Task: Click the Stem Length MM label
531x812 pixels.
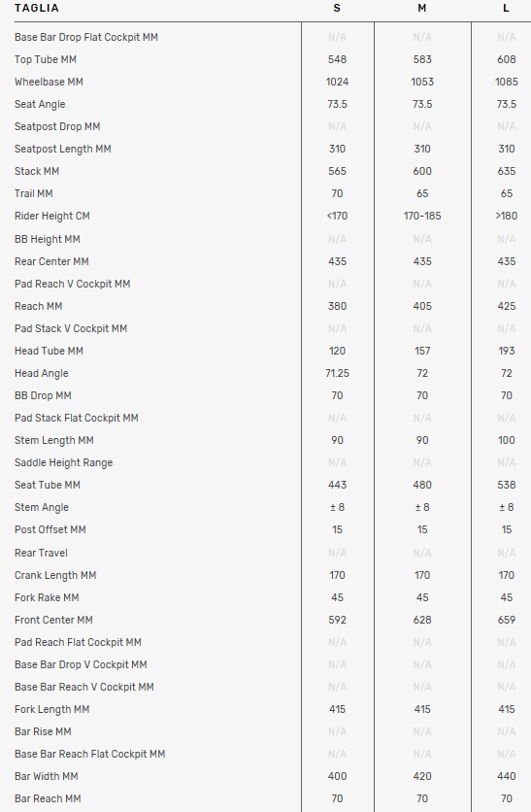Action: point(53,440)
